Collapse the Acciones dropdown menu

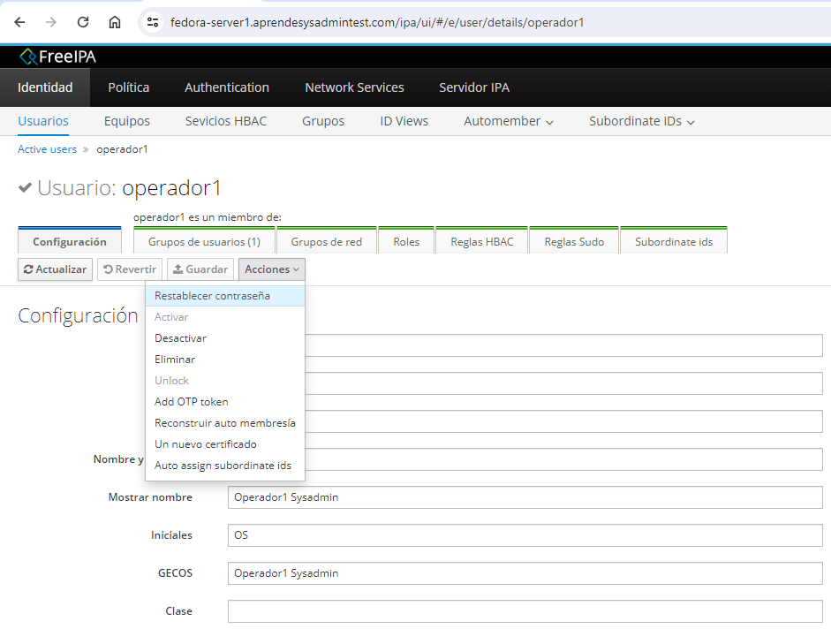(x=271, y=269)
